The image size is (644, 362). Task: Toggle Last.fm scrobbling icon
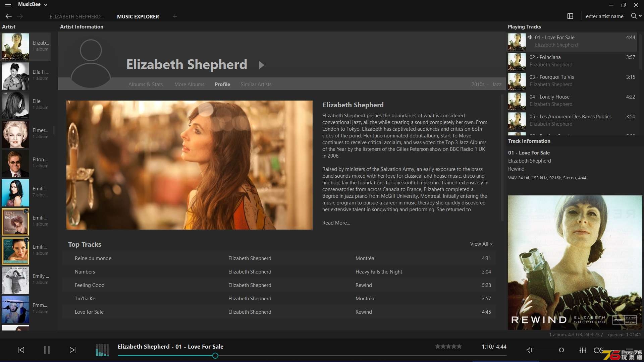598,350
